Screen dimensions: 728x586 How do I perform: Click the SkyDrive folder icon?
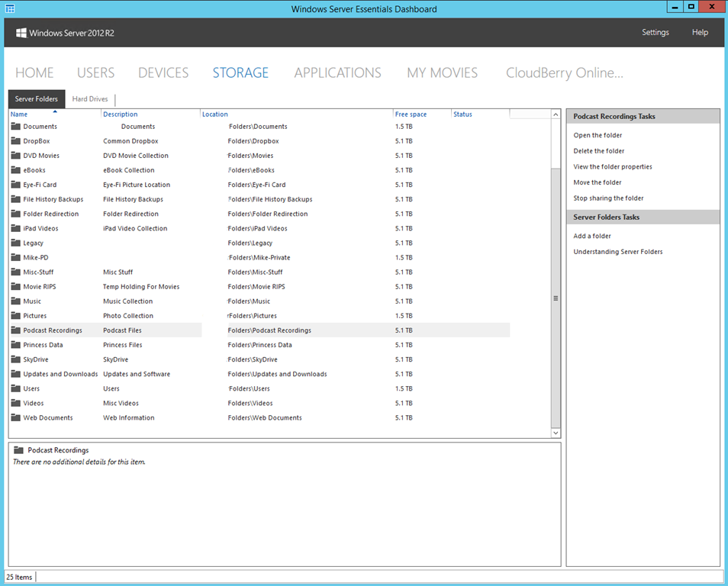point(16,359)
